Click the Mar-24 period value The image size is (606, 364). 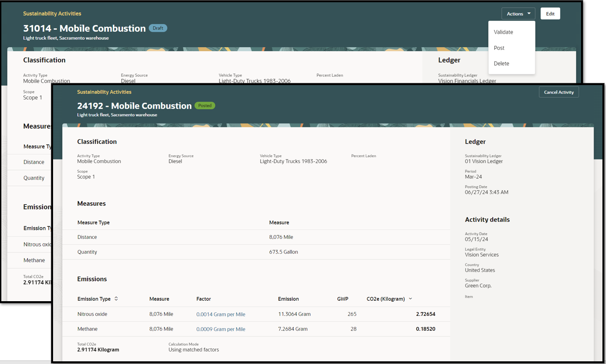click(x=474, y=177)
